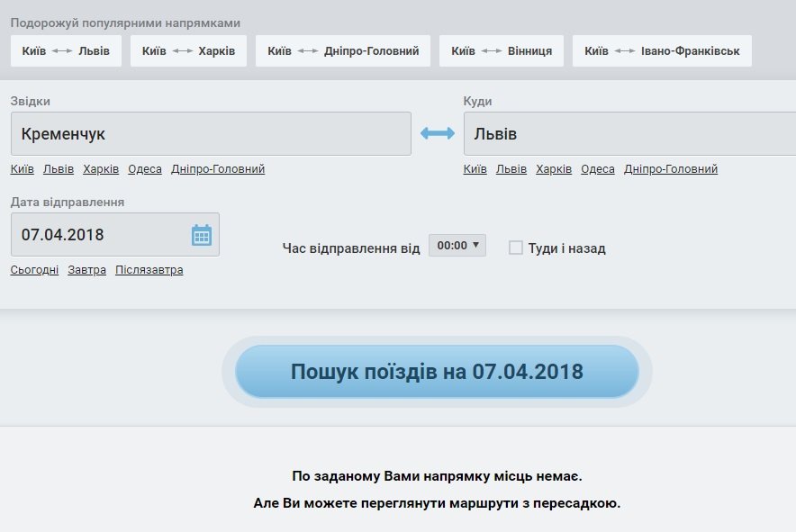796x532 pixels.
Task: Click the 'Куди' field with Львів
Action: tap(629, 133)
